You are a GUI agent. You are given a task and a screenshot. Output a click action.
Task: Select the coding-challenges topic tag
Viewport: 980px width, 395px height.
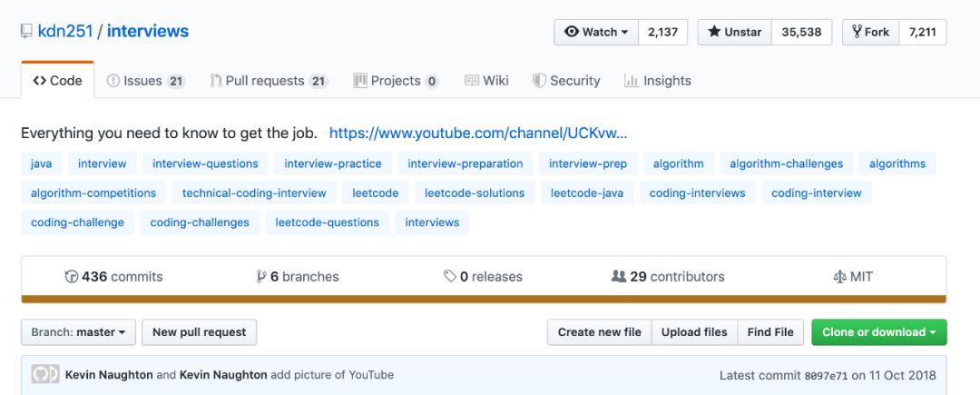[200, 222]
